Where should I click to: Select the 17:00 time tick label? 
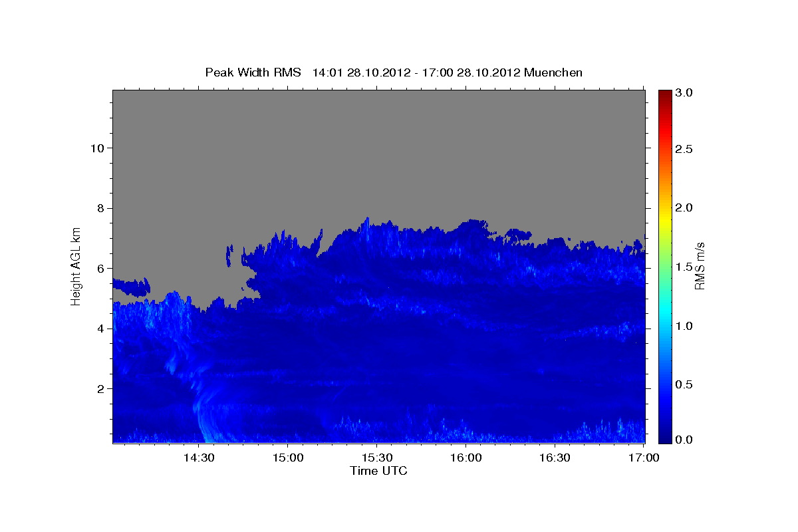643,458
